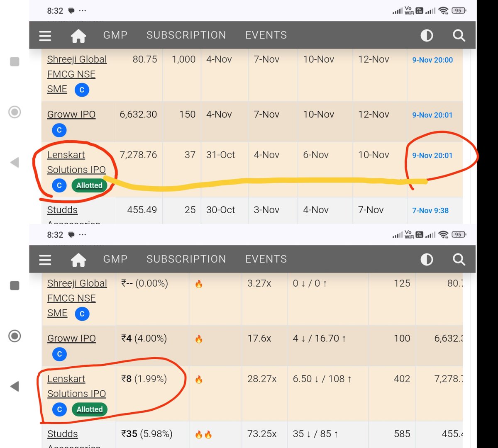Open Lenskart Solutions IPO link, top screenshot
Screen dimensions: 498x448
coord(76,162)
